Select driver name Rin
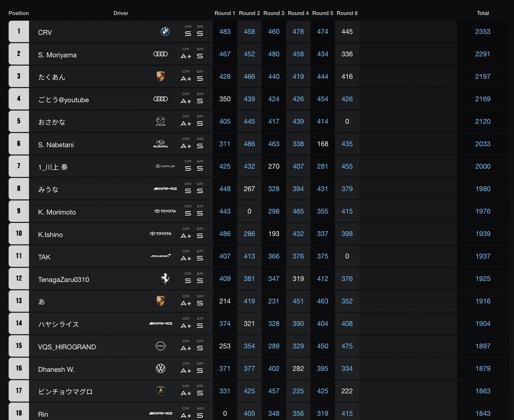 [x=43, y=414]
